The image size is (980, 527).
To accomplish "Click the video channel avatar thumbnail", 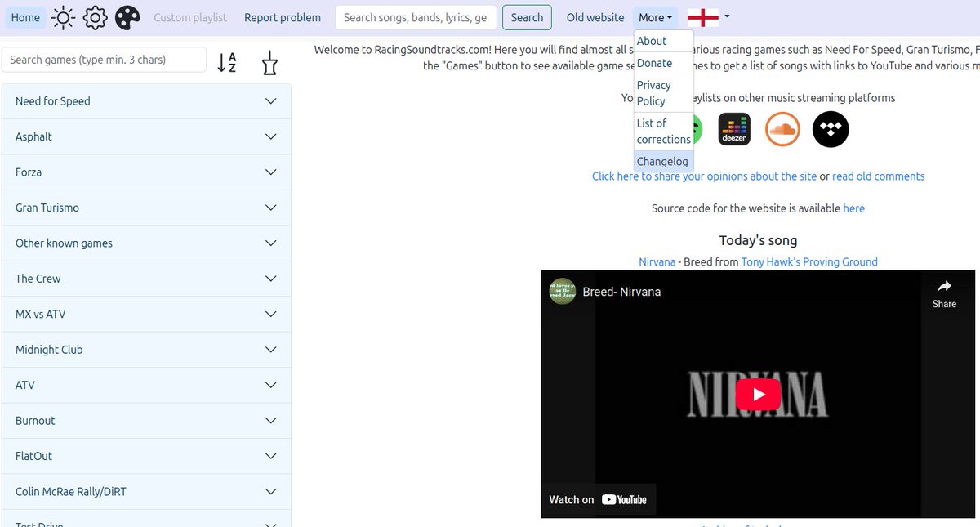I will [x=563, y=292].
